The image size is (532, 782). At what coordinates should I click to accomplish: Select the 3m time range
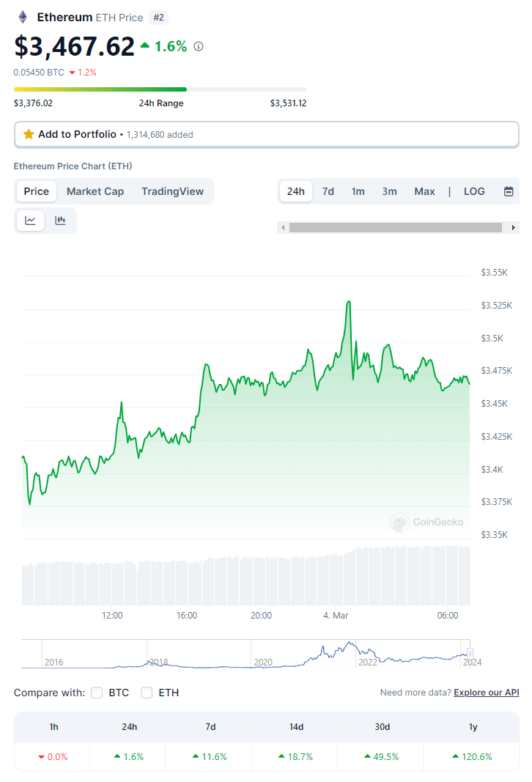[389, 191]
